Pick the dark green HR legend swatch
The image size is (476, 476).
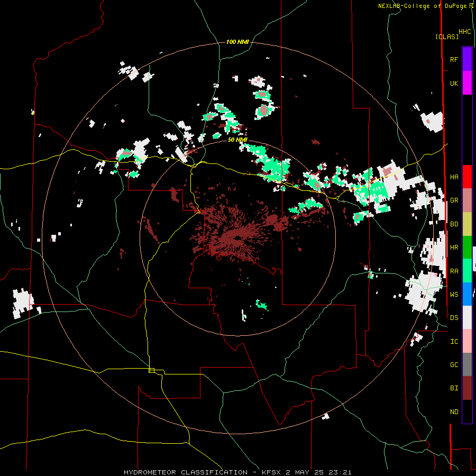pyautogui.click(x=467, y=247)
